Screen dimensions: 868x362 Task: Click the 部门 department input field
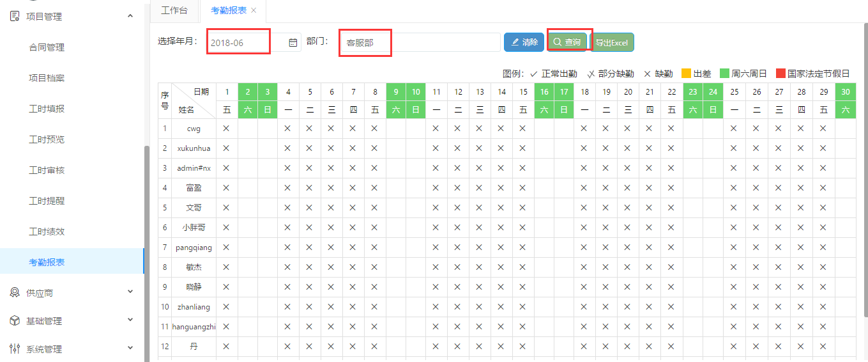coord(420,43)
